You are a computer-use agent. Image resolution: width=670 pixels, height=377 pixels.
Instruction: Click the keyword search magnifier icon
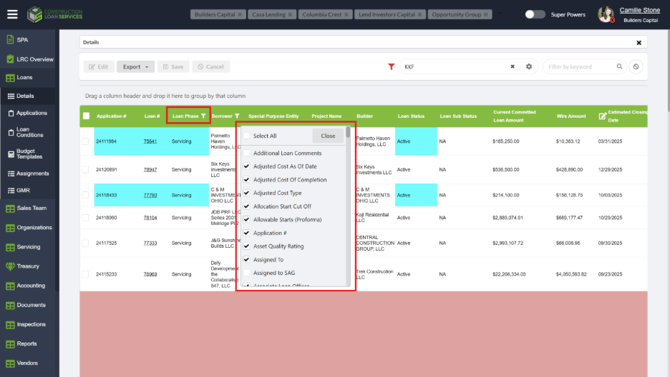[x=619, y=67]
